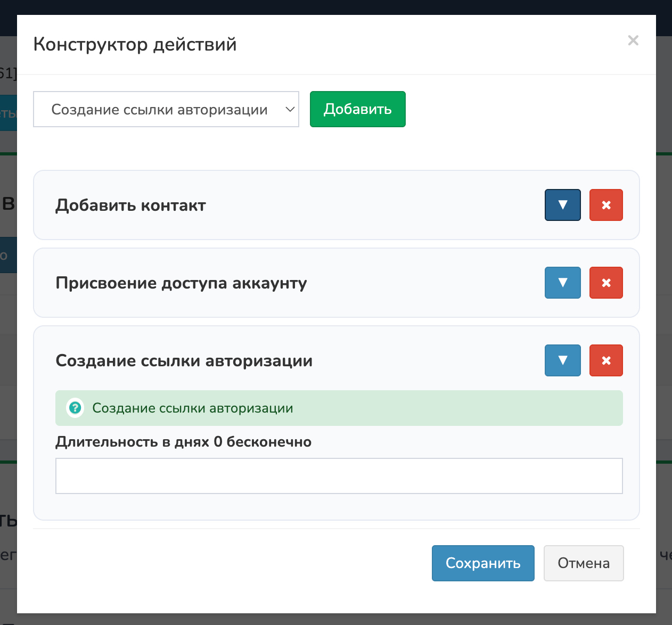Image resolution: width=672 pixels, height=625 pixels.
Task: Focus the duration in days input field
Action: [339, 476]
